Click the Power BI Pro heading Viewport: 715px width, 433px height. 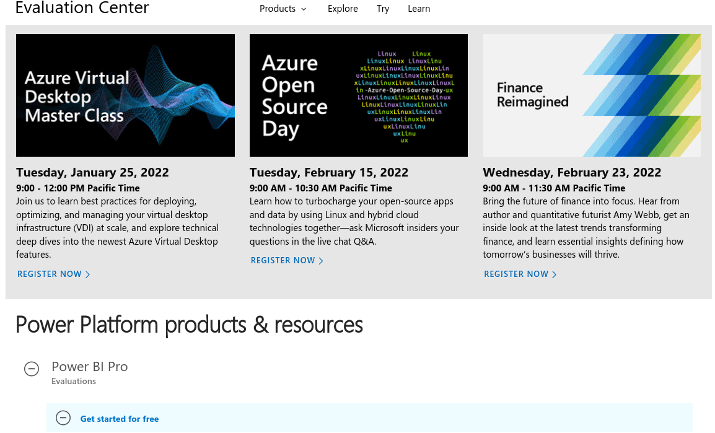tap(89, 366)
